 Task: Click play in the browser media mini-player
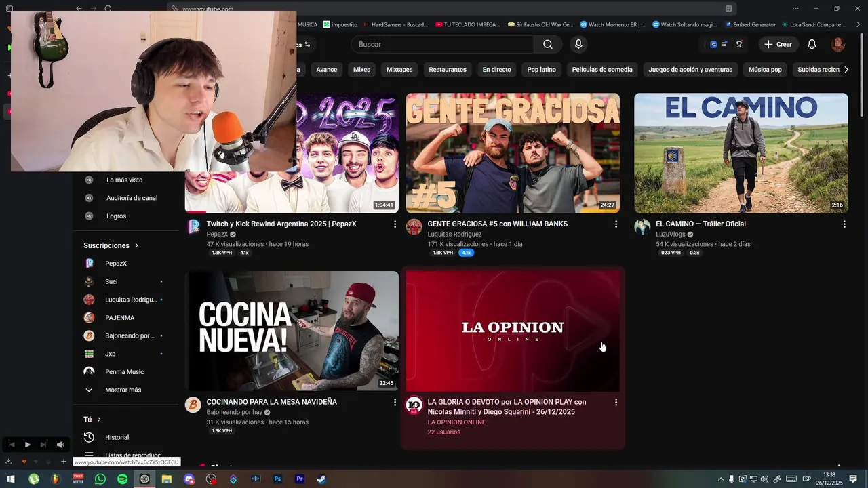click(x=27, y=445)
